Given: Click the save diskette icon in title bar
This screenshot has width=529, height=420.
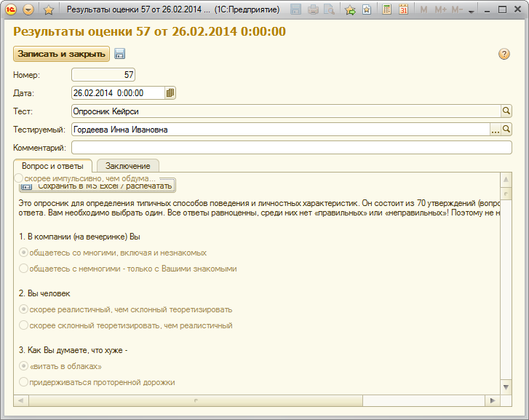Looking at the screenshot, I should (295, 9).
